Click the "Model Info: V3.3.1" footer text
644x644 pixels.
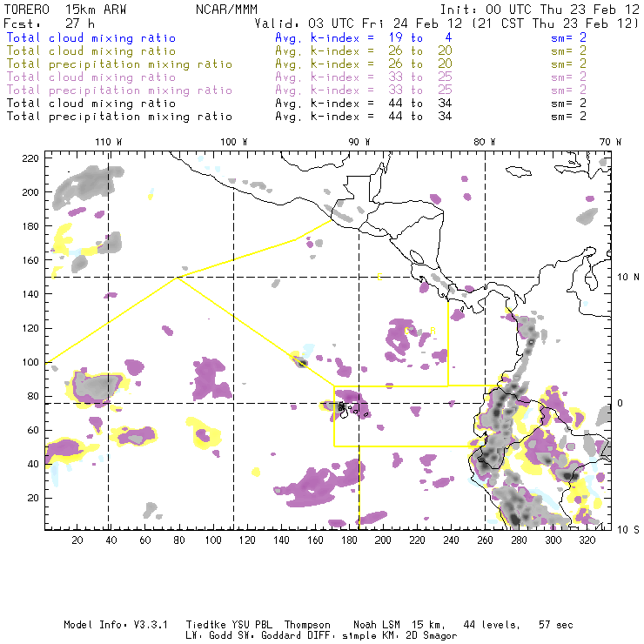click(116, 625)
